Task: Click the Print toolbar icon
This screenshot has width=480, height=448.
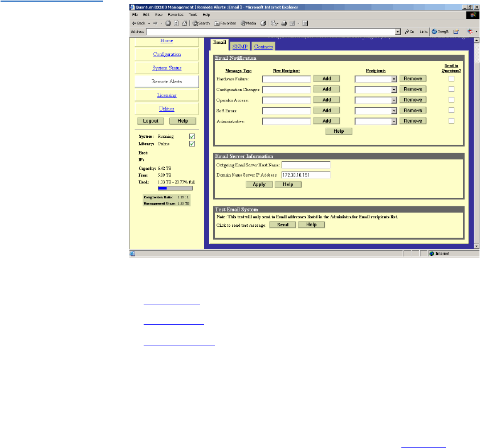Action: (x=284, y=23)
